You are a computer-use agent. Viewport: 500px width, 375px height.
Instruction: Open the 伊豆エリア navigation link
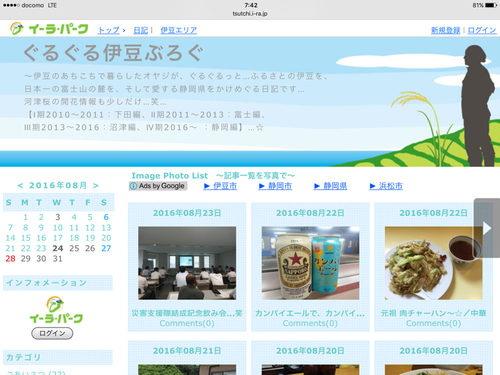179,30
